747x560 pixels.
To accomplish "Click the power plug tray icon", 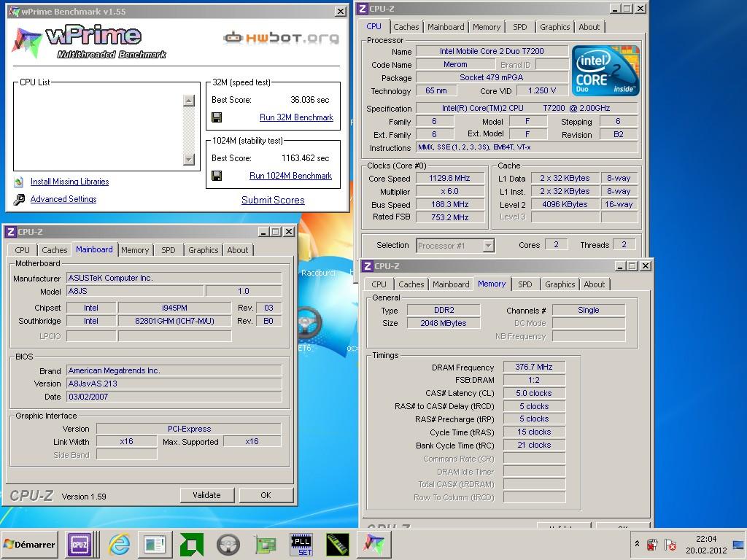I will tap(652, 544).
